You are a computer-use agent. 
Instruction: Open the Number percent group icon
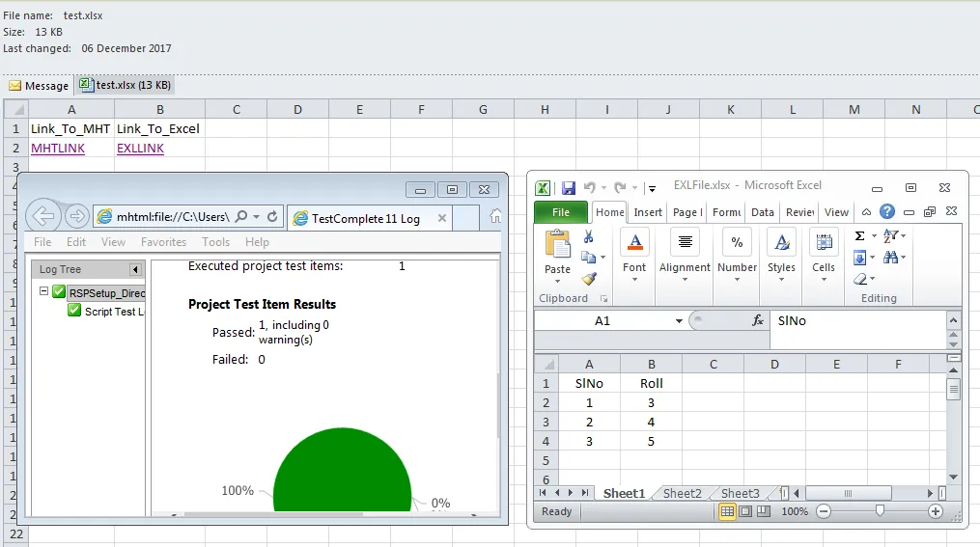click(737, 242)
